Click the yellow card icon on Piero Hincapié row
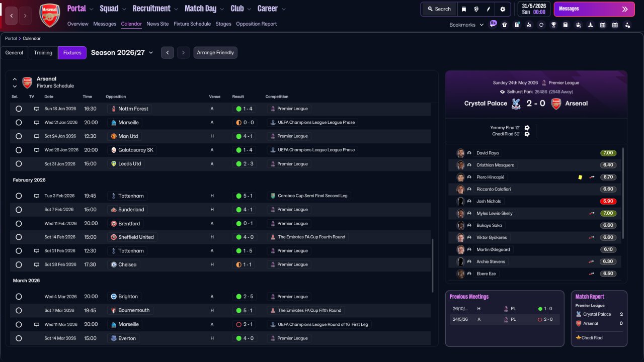 click(580, 177)
